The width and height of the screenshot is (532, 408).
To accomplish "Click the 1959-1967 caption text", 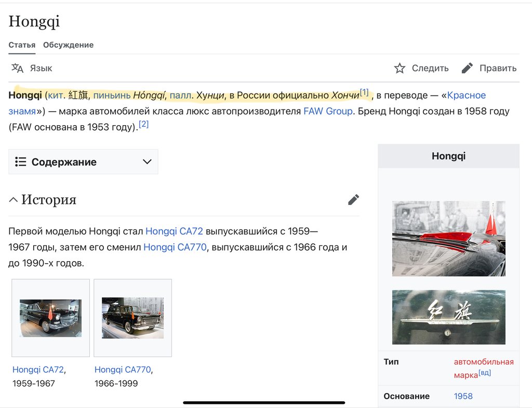I will tap(34, 383).
